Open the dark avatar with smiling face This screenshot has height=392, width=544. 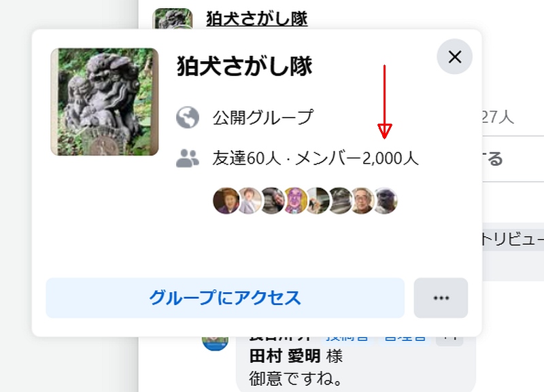(273, 200)
